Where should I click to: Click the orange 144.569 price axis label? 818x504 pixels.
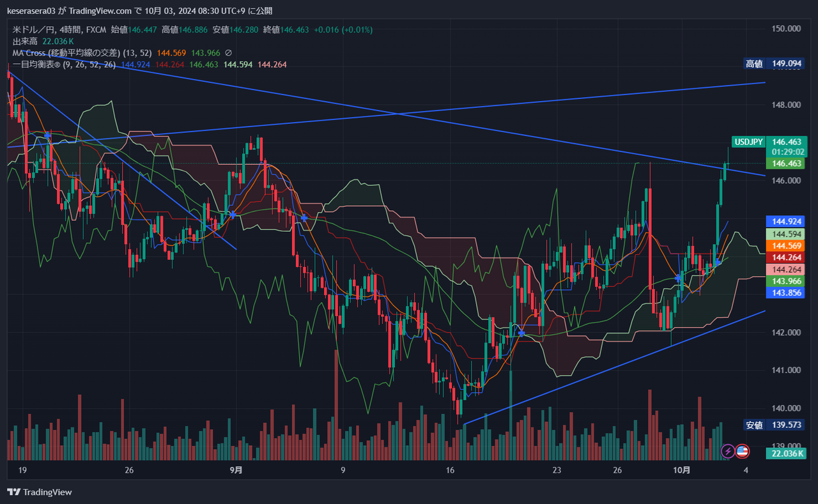click(787, 246)
